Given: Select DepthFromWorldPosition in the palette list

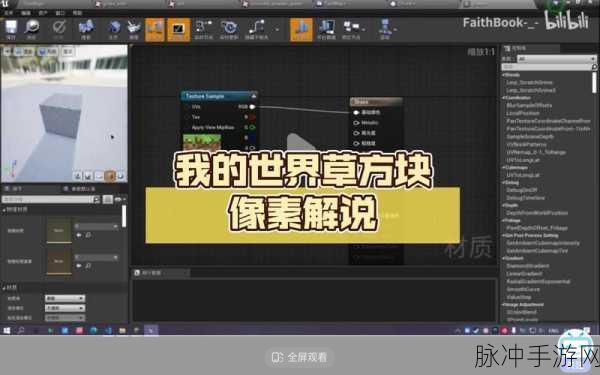Looking at the screenshot, I should click(x=537, y=213).
